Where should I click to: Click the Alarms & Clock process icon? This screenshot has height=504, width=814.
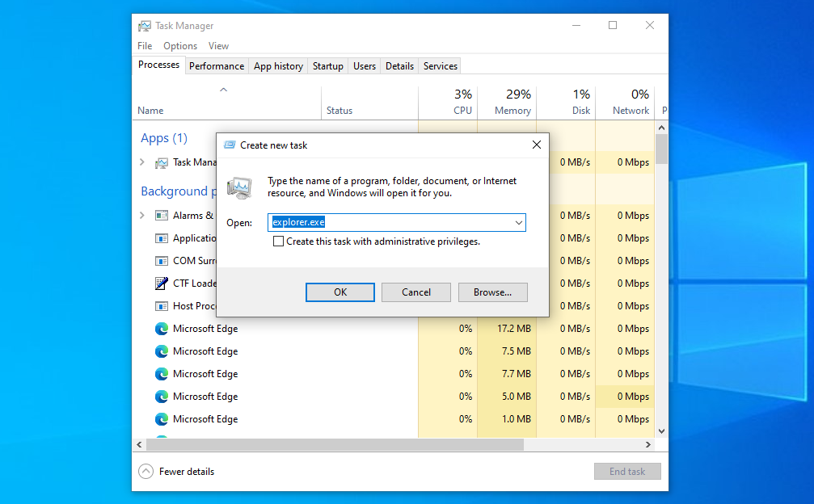(161, 216)
